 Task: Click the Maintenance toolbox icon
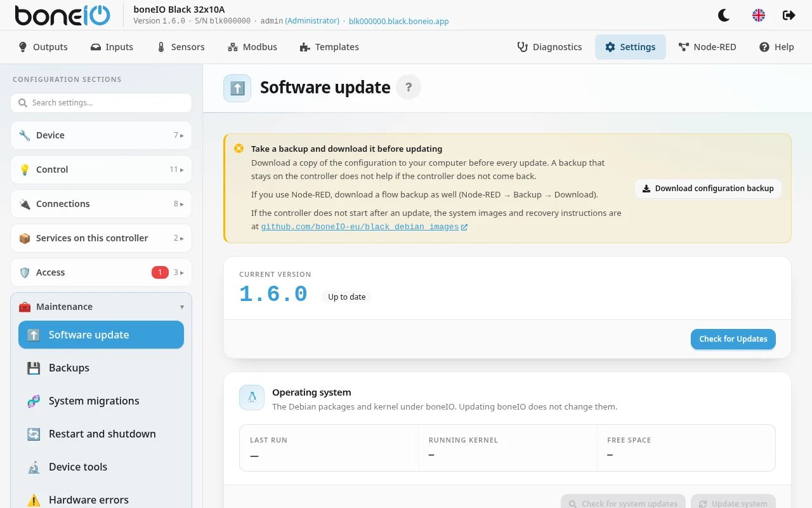[25, 307]
